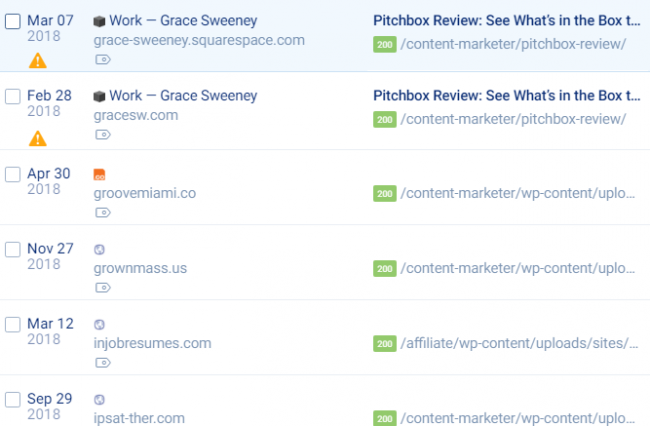Click the tag icon under injobresumes.com
Viewport: 650px width, 426px height.
point(103,363)
